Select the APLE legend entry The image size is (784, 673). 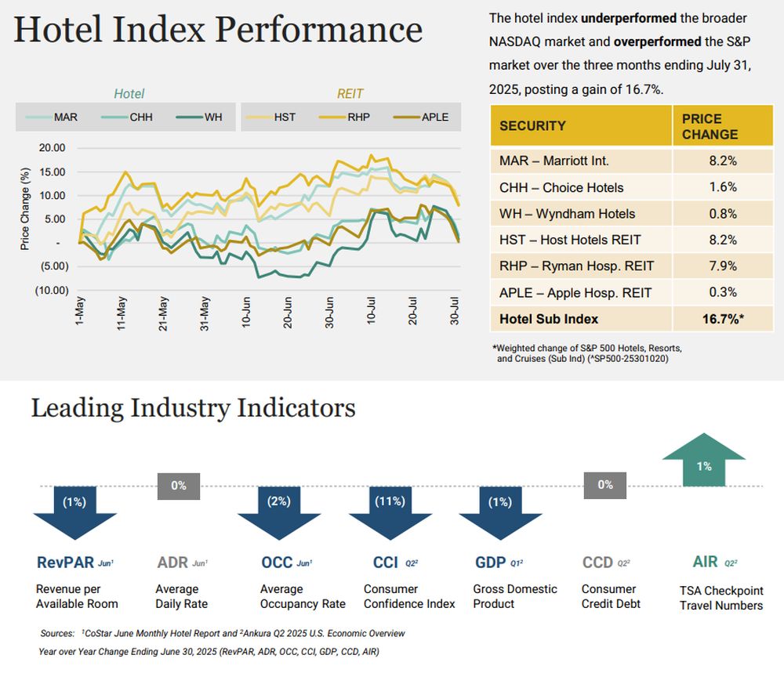click(422, 118)
